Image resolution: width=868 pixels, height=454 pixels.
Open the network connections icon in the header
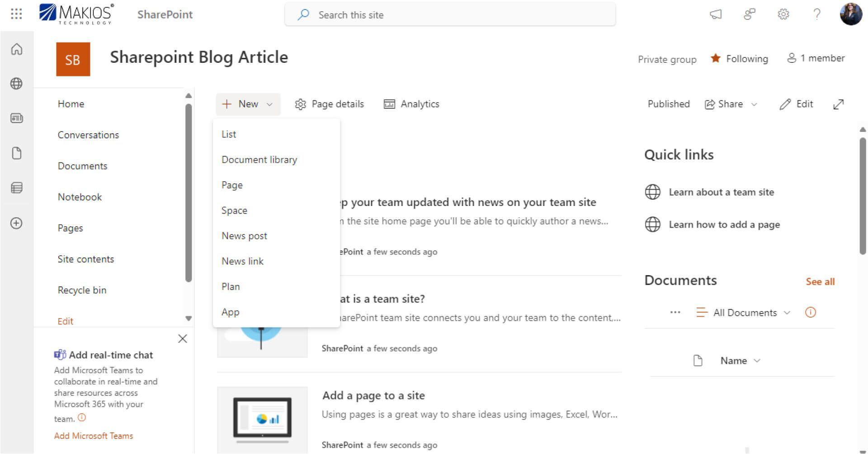coord(749,14)
